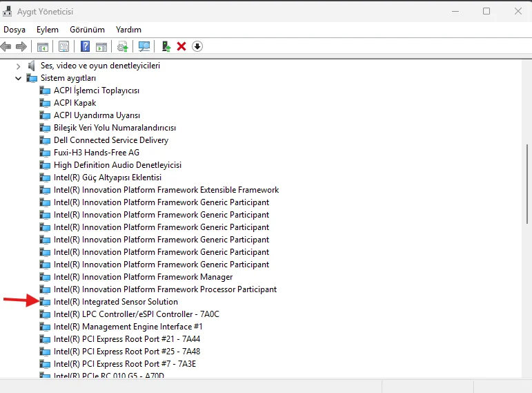
Task: Open the Yardım menu
Action: (128, 30)
